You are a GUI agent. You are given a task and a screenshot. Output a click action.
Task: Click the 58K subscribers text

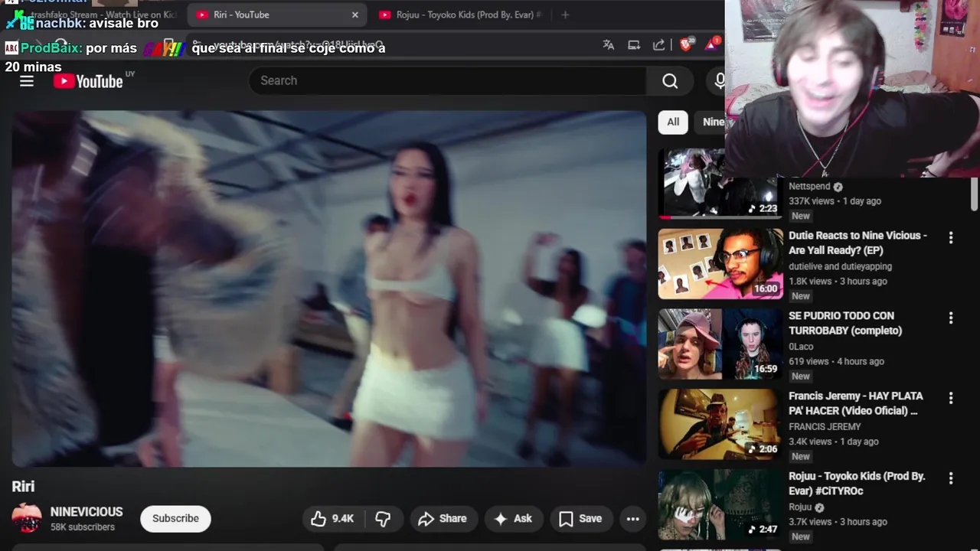coord(82,528)
